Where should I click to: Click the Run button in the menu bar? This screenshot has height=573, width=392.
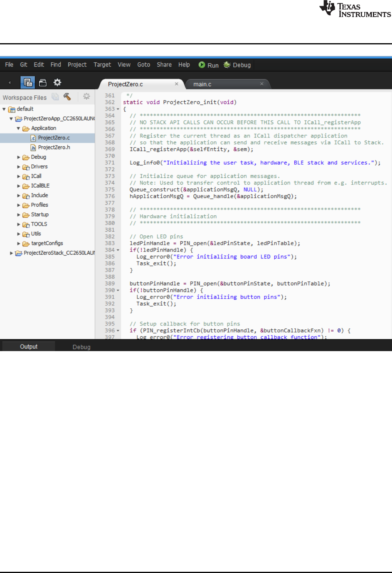(x=208, y=65)
